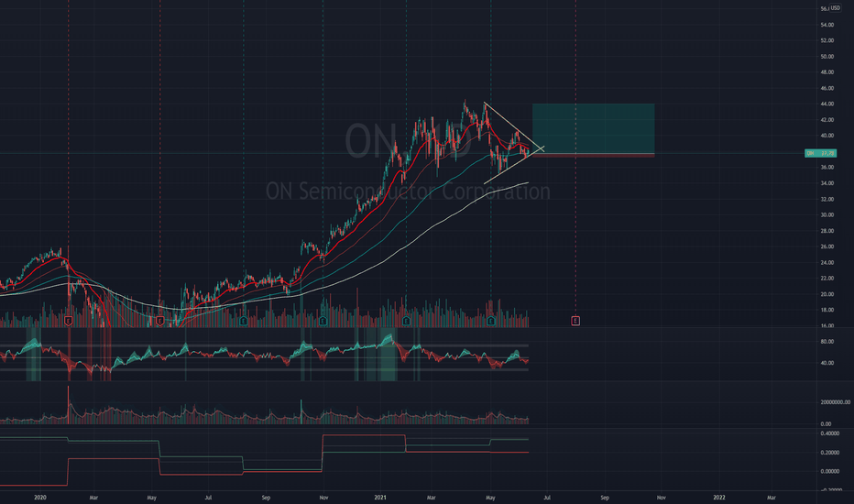The width and height of the screenshot is (854, 504).
Task: Click the 0.00000 scale label in the bottom pane
Action: coord(829,471)
